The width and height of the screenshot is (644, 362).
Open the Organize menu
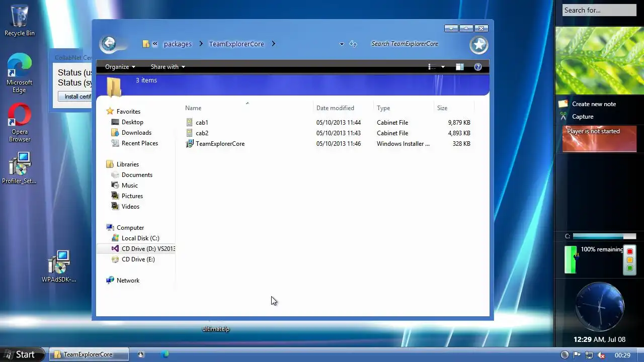(120, 67)
